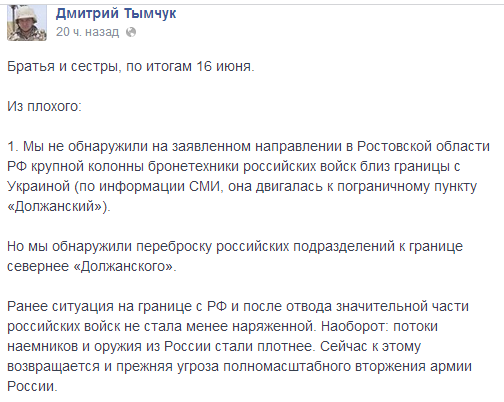Click the quoted name «Должанский»
This screenshot has width=504, height=402.
coord(57,206)
